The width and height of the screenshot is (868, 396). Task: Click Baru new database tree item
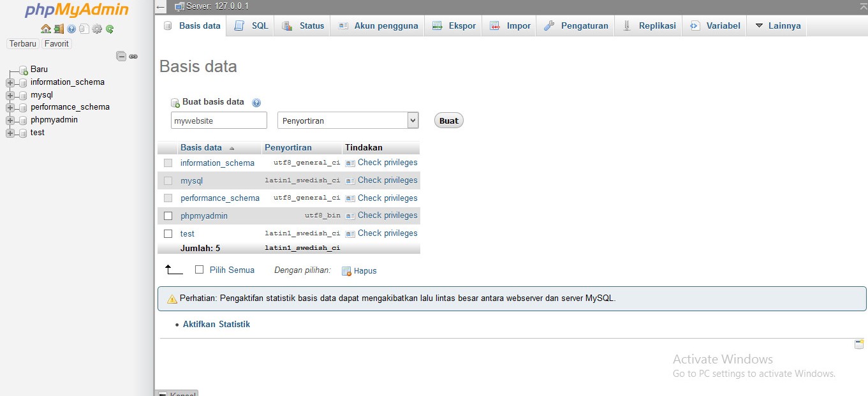pos(39,70)
